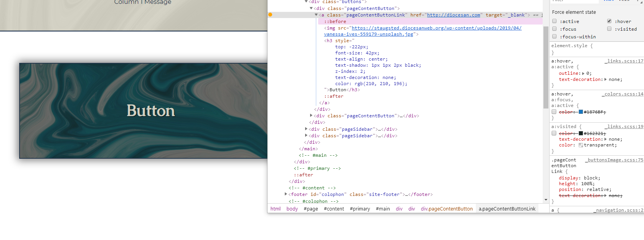Collapse the pageContentButtonLink anchor node

point(316,15)
